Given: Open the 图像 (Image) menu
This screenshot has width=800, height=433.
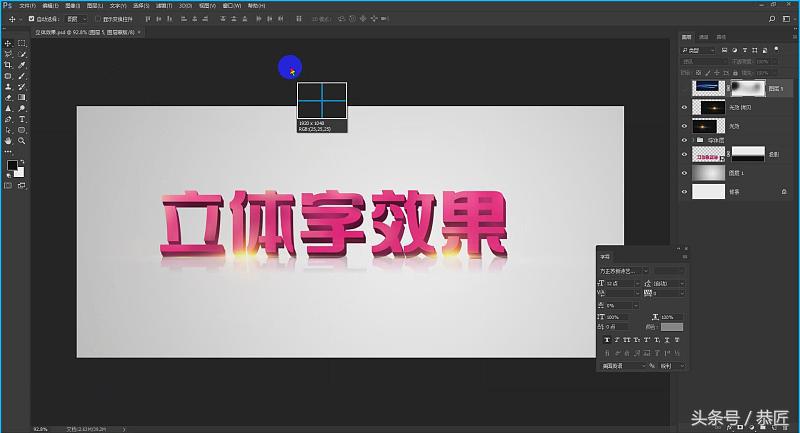Looking at the screenshot, I should tap(72, 6).
